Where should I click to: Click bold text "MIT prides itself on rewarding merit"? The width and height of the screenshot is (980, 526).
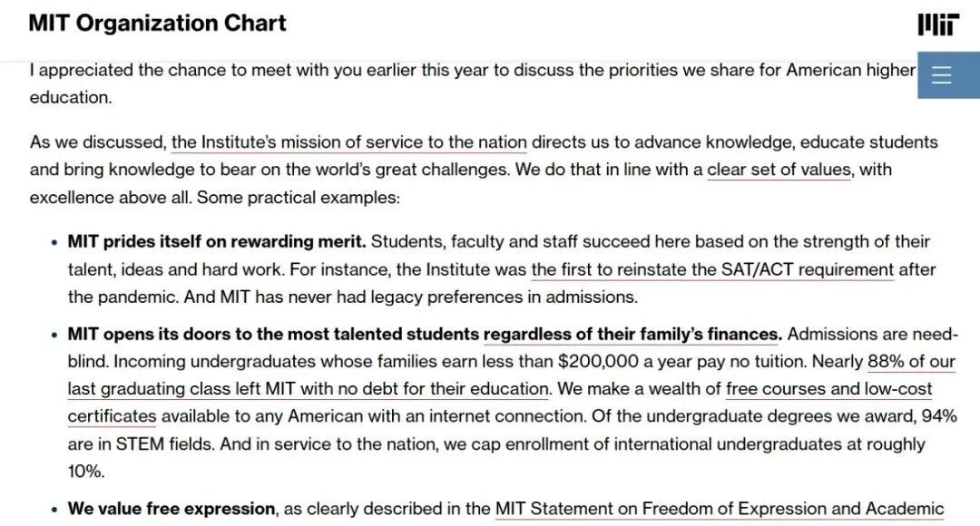216,242
